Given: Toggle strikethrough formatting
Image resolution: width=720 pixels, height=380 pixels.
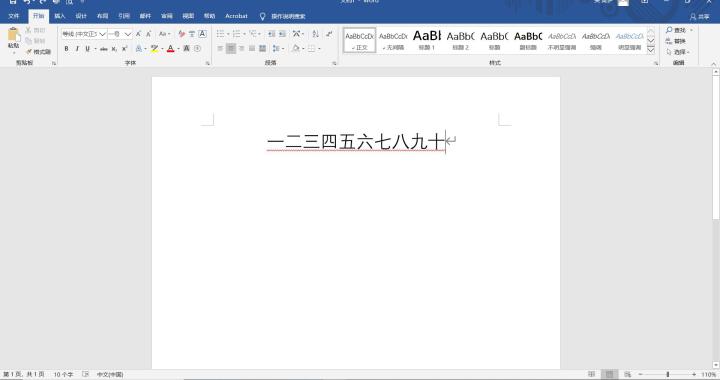Looking at the screenshot, I should click(104, 48).
